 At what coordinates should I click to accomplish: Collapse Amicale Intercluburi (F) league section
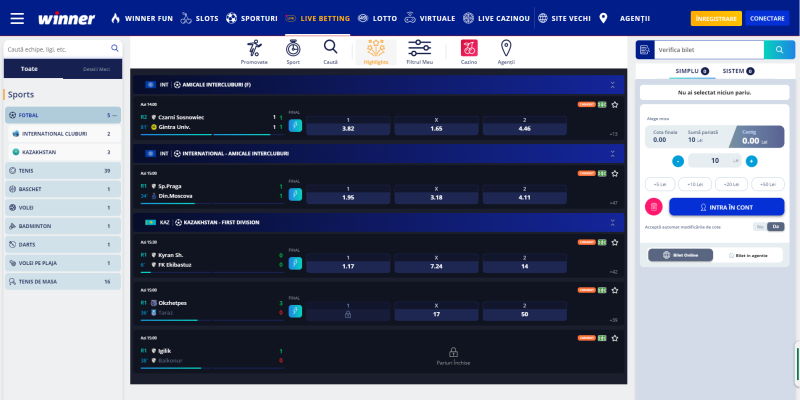pos(612,85)
